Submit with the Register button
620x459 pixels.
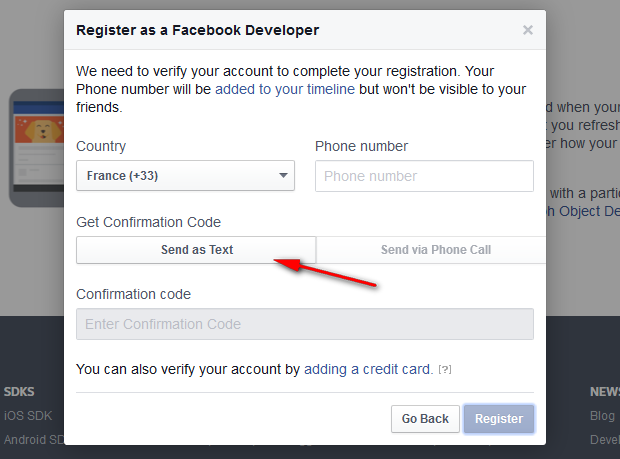click(x=498, y=419)
